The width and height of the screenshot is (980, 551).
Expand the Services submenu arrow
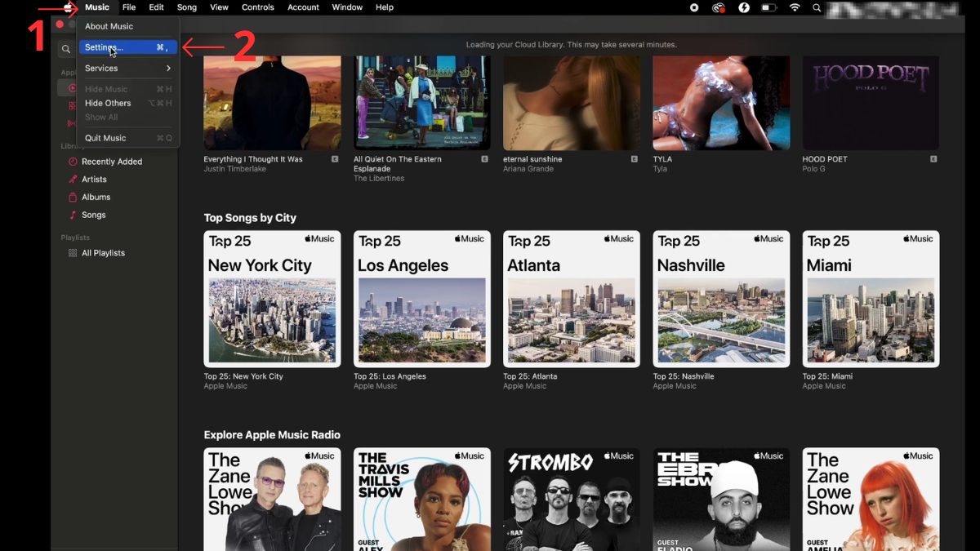click(168, 69)
